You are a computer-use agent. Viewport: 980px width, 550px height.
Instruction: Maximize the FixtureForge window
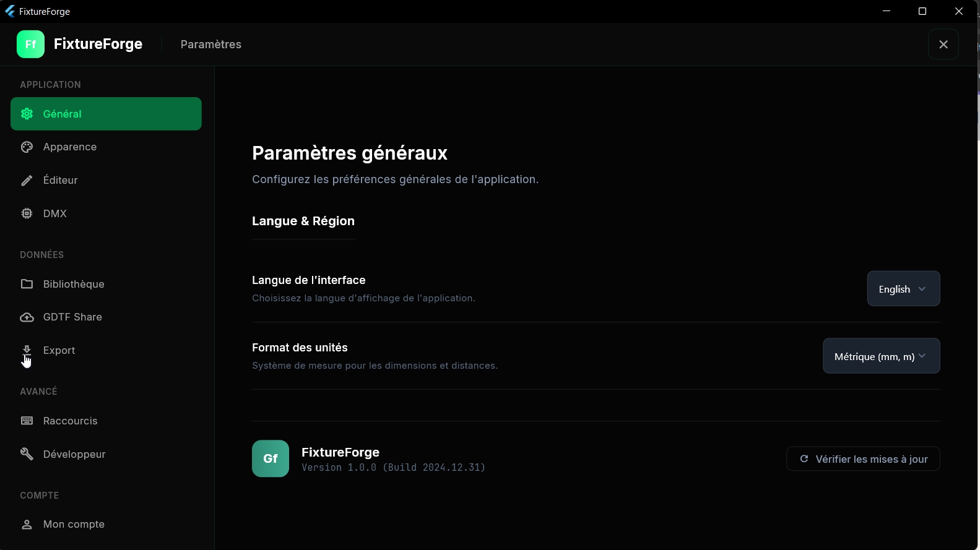click(922, 11)
